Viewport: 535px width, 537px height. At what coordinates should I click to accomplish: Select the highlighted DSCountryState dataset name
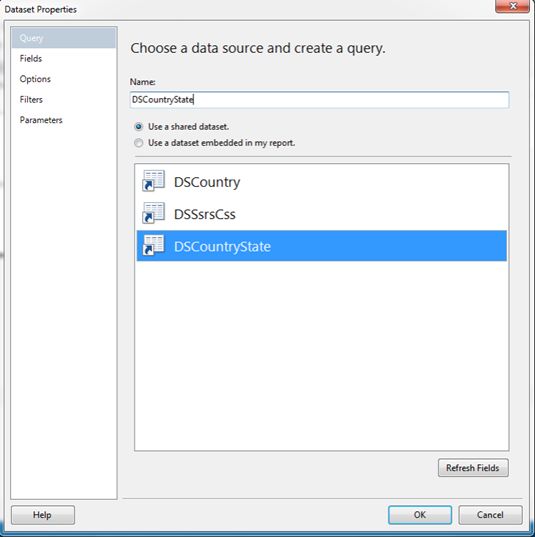click(222, 247)
